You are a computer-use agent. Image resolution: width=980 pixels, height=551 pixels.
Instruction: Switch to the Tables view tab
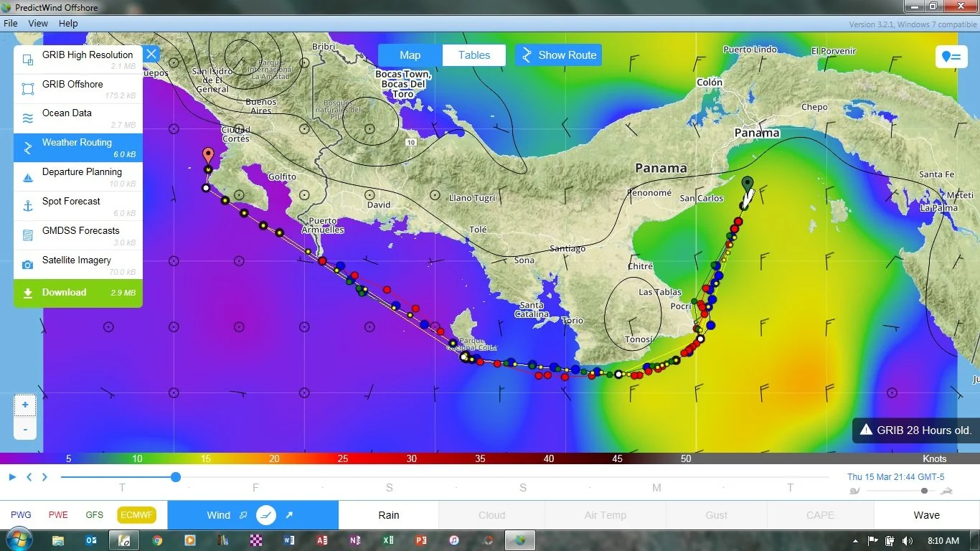tap(474, 55)
